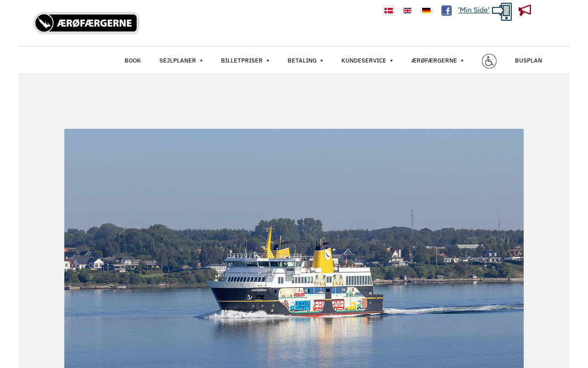588x368 pixels.
Task: Click the ferry hero photo
Action: [x=294, y=248]
